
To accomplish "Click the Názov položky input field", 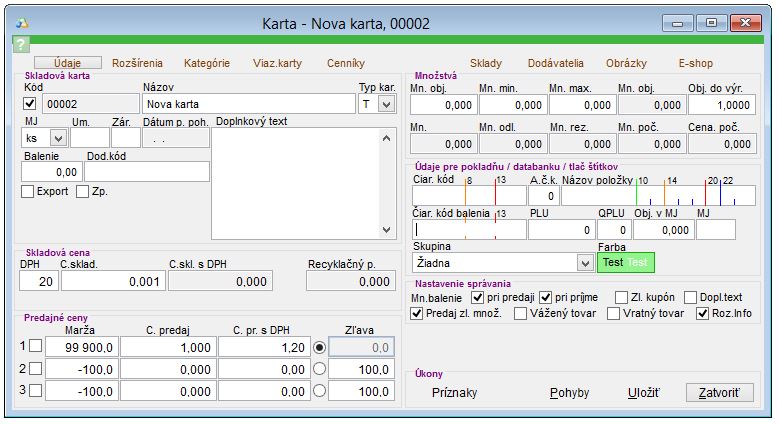I will click(658, 196).
